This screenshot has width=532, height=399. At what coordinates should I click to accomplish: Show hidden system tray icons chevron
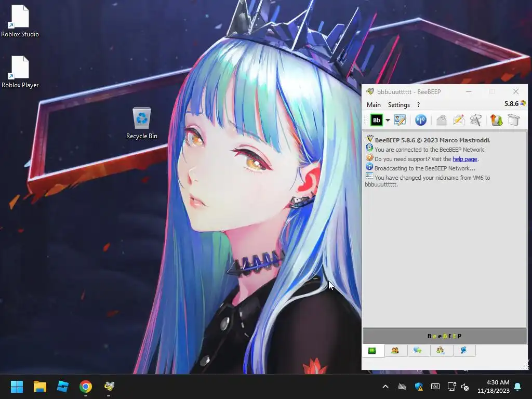[385, 387]
